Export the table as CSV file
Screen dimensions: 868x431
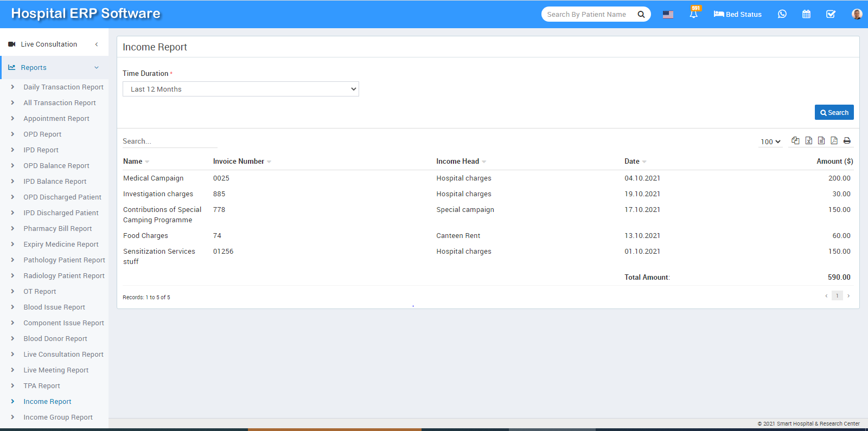click(x=821, y=140)
